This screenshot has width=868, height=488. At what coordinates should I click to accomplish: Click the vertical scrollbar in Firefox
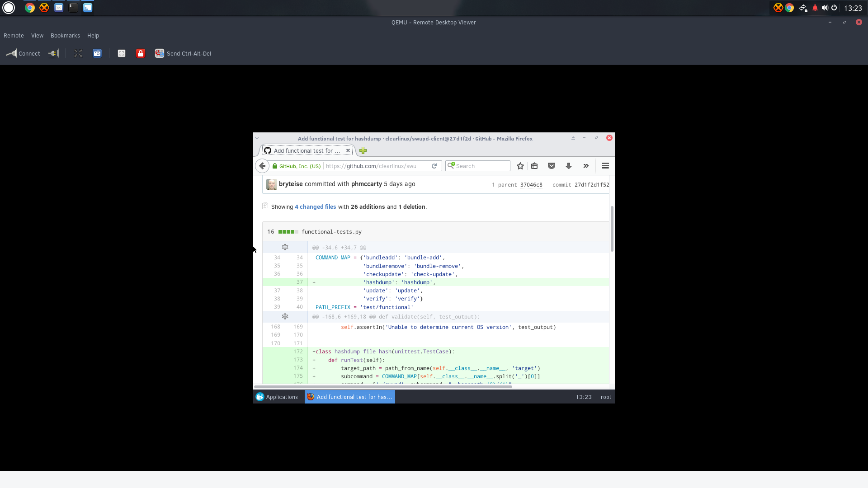[x=612, y=229]
